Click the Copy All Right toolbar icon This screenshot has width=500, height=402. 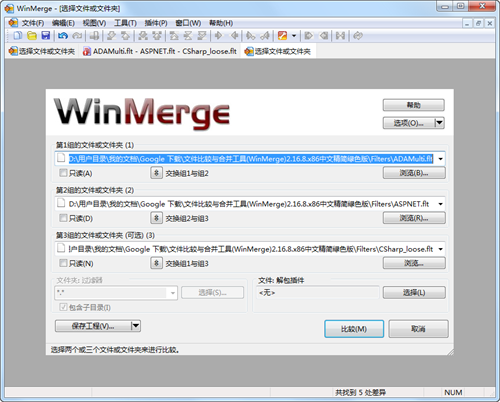tap(309, 35)
